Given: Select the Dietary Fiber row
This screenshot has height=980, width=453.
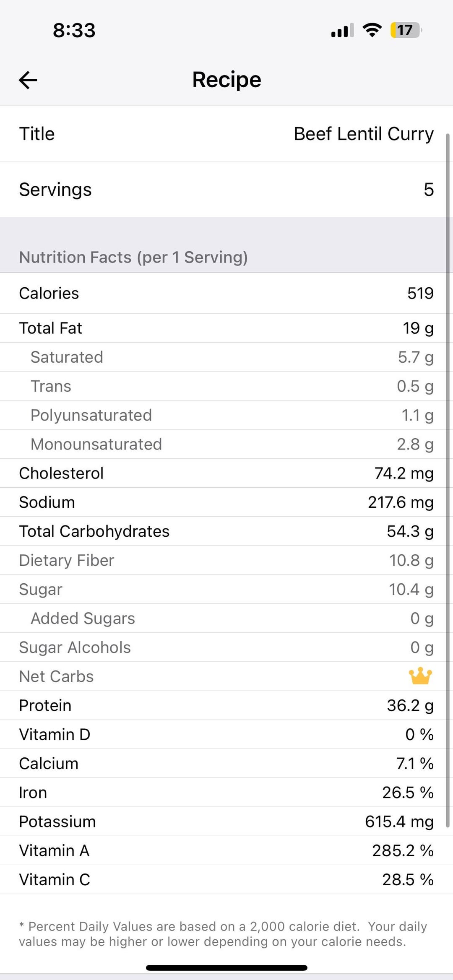Looking at the screenshot, I should point(226,560).
